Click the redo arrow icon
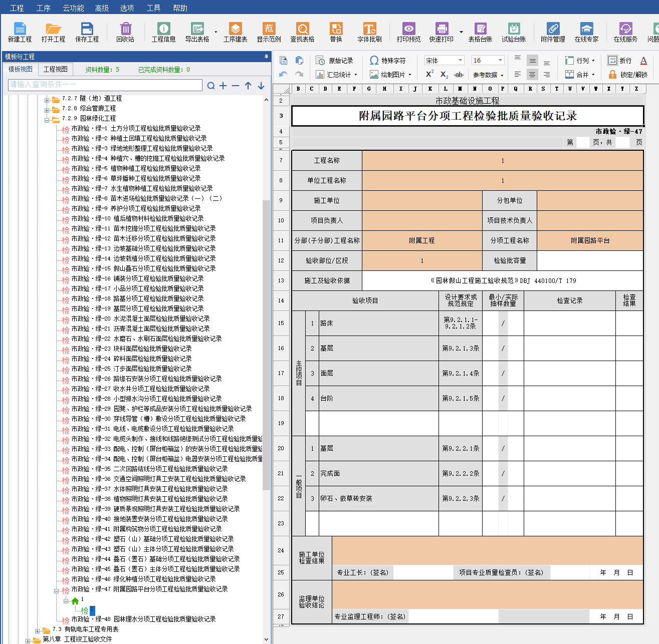 [299, 74]
